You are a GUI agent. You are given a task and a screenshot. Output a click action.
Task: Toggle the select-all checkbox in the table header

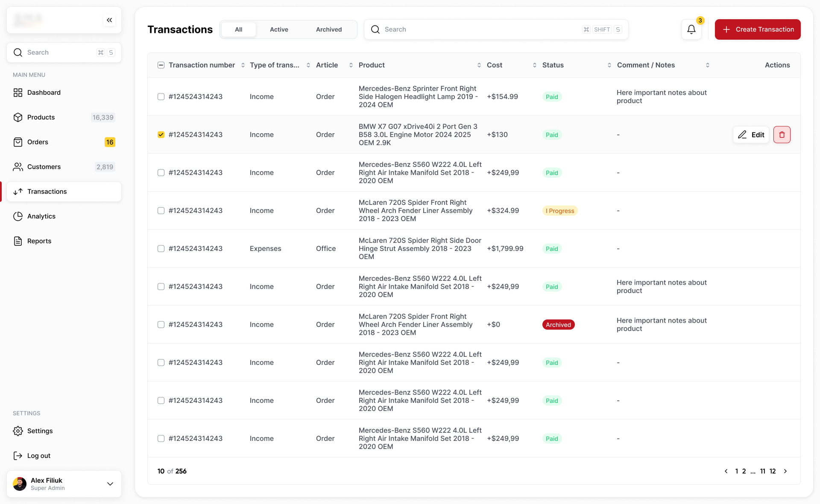[161, 65]
